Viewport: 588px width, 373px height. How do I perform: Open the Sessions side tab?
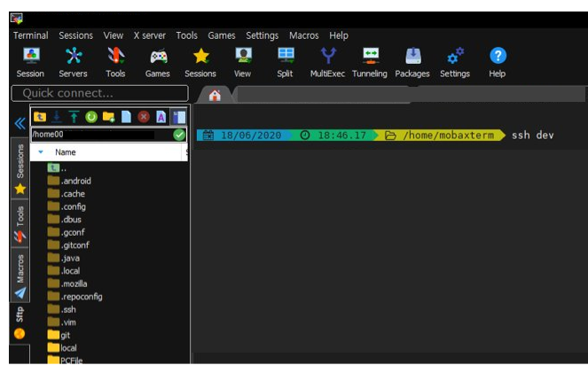[20, 168]
